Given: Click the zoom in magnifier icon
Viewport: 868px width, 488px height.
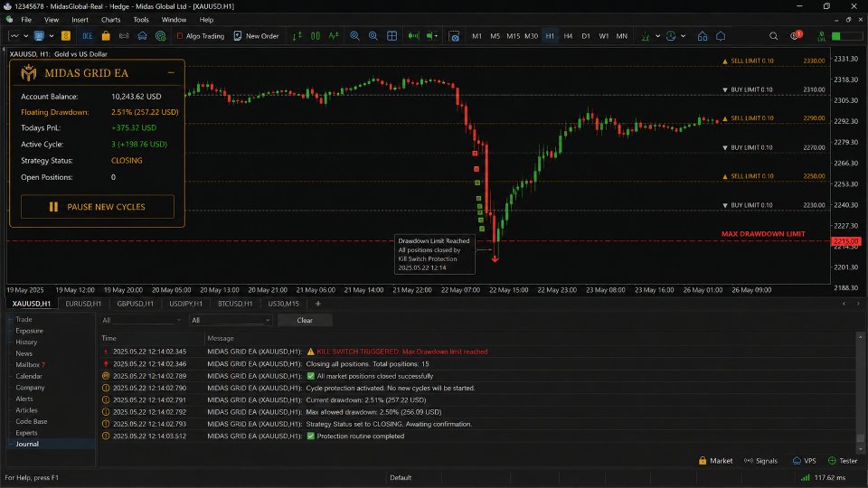Looking at the screenshot, I should click(354, 36).
